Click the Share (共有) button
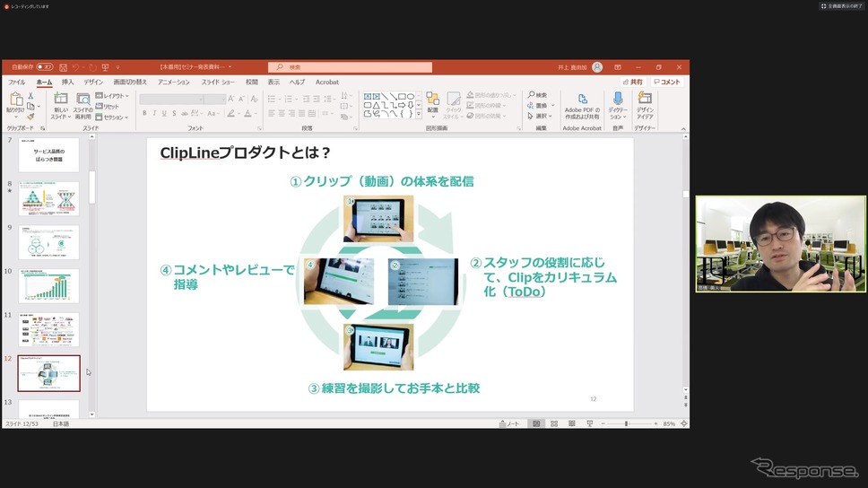The height and width of the screenshot is (488, 868). [633, 82]
